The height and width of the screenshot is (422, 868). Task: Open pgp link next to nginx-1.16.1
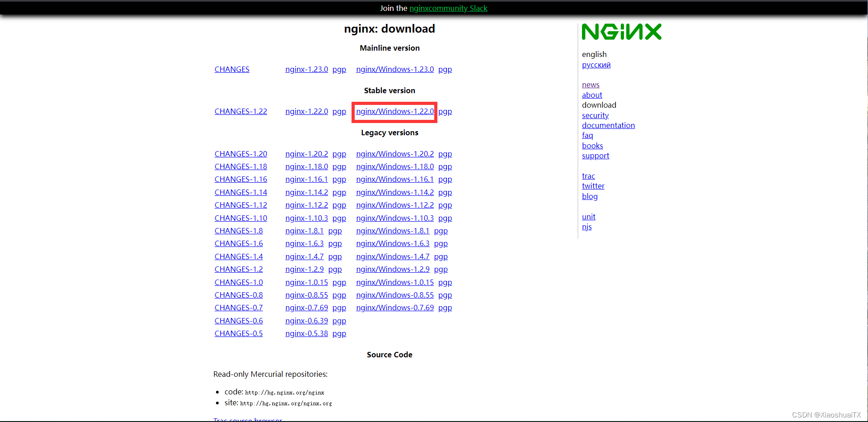coord(339,179)
